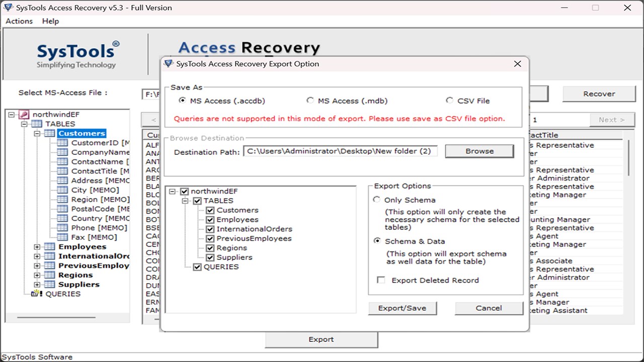Collapse the Customers node in left tree
The image size is (644, 362).
[x=37, y=134]
